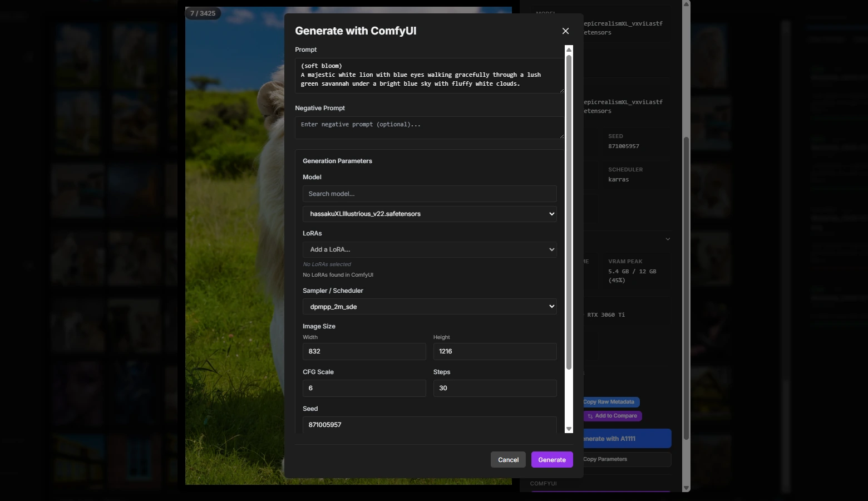Click the CFG Scale field showing 6
Viewport: 868px width, 501px height.
point(364,388)
